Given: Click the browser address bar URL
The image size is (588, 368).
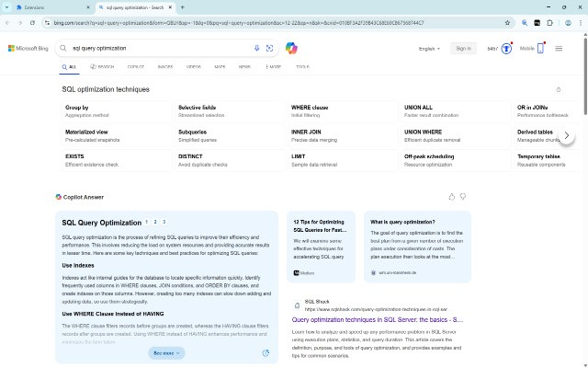Looking at the screenshot, I should point(239,23).
